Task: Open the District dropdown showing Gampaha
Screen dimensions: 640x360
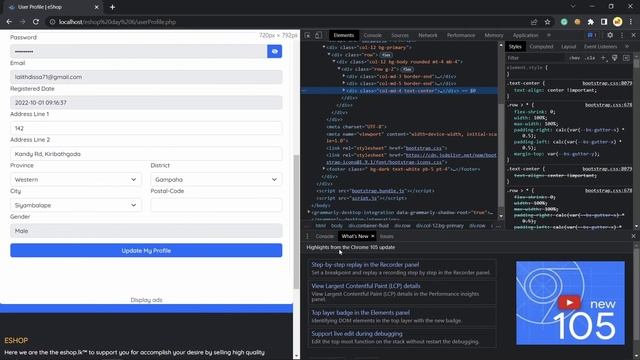Action: [x=216, y=180]
